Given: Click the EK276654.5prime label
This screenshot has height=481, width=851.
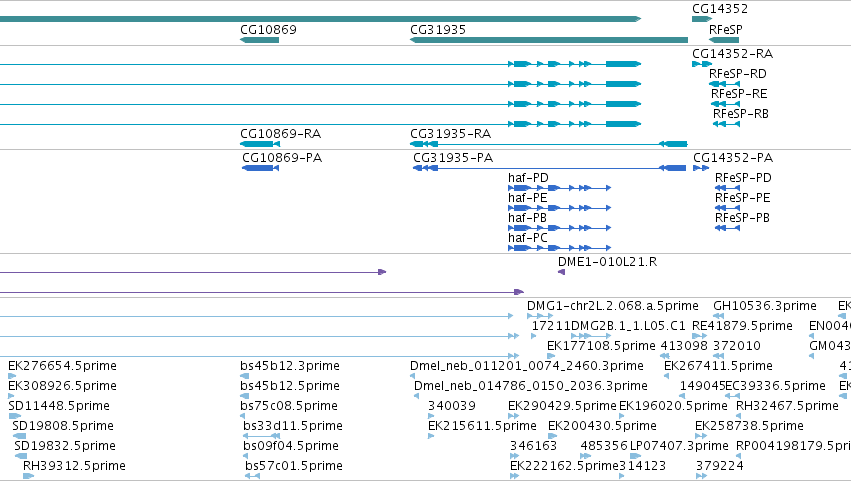Looking at the screenshot, I should [x=62, y=366].
